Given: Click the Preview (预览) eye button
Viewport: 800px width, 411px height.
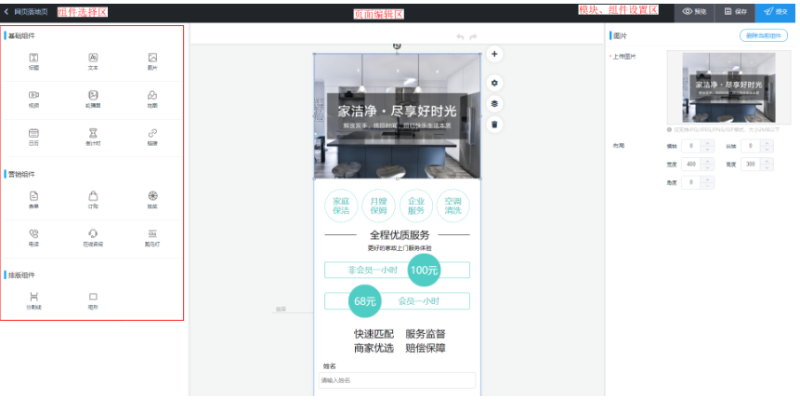Looking at the screenshot, I should 694,12.
